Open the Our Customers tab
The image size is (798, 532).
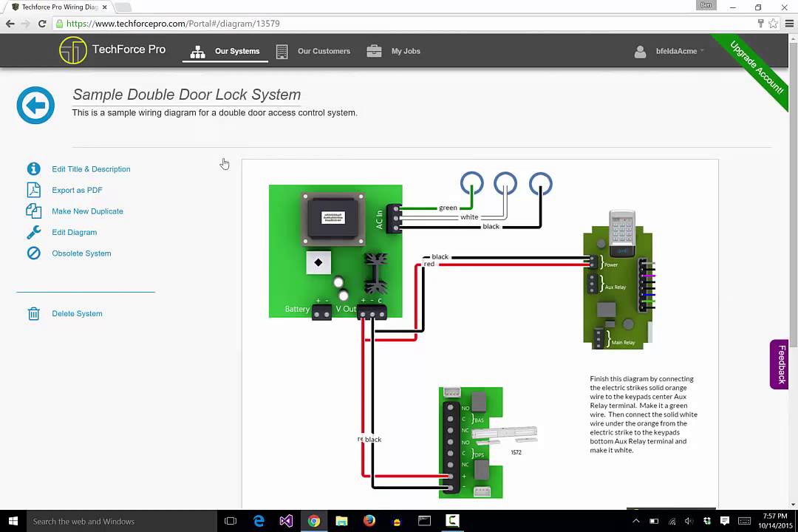(313, 52)
